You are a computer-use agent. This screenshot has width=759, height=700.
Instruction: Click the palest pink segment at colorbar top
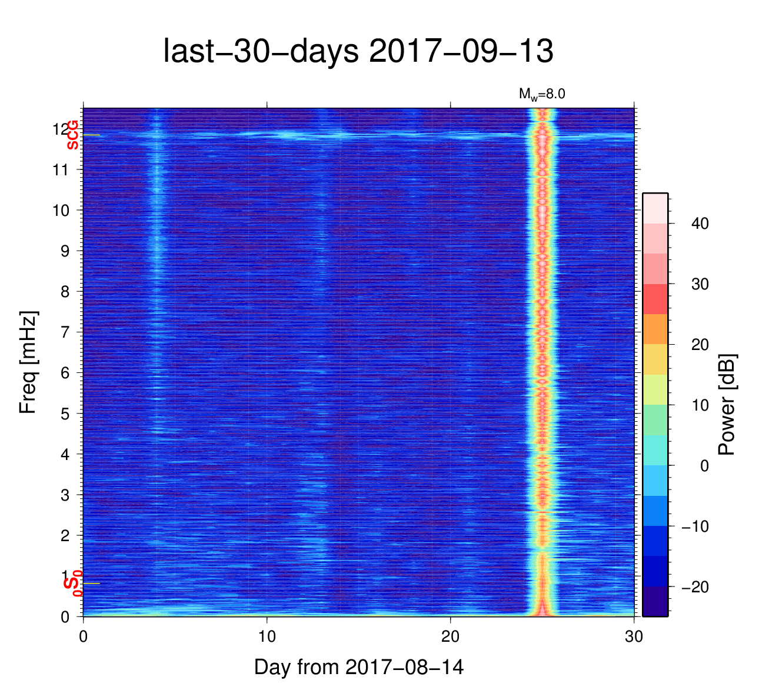point(655,208)
